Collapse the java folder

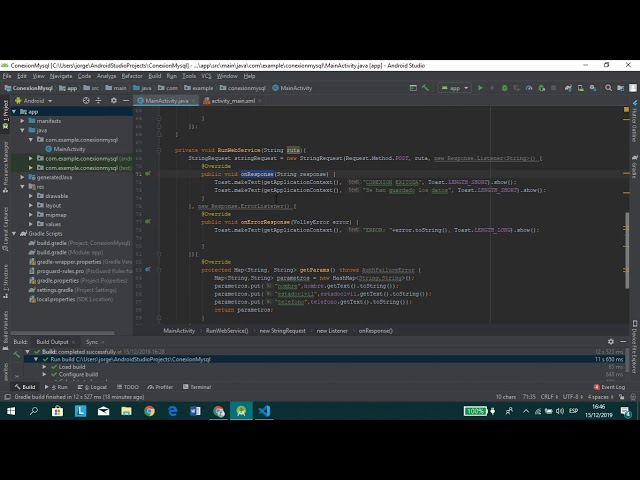(22, 130)
